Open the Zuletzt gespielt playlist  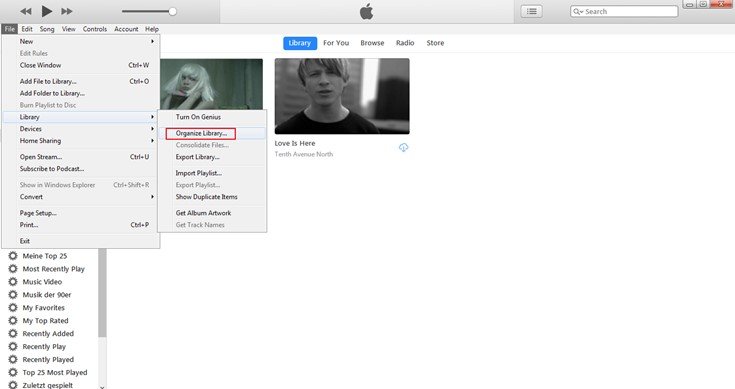pyautogui.click(x=48, y=385)
